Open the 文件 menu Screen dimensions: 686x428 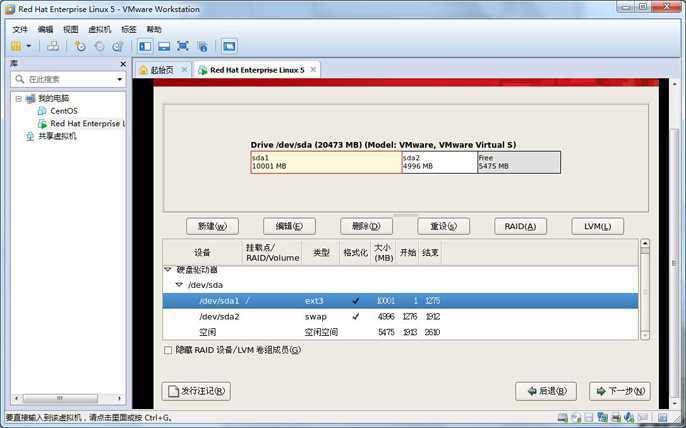click(x=19, y=29)
